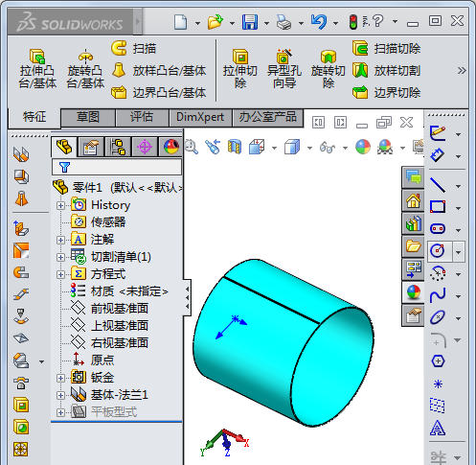Click the feature tree filter field
Image resolution: width=476 pixels, height=465 pixels.
(x=117, y=167)
